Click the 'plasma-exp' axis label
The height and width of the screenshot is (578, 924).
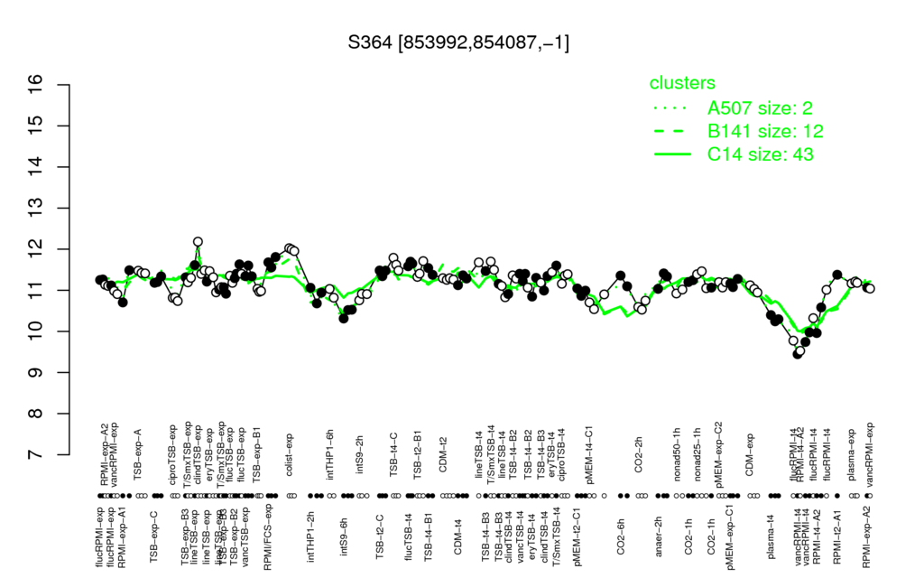pyautogui.click(x=852, y=453)
